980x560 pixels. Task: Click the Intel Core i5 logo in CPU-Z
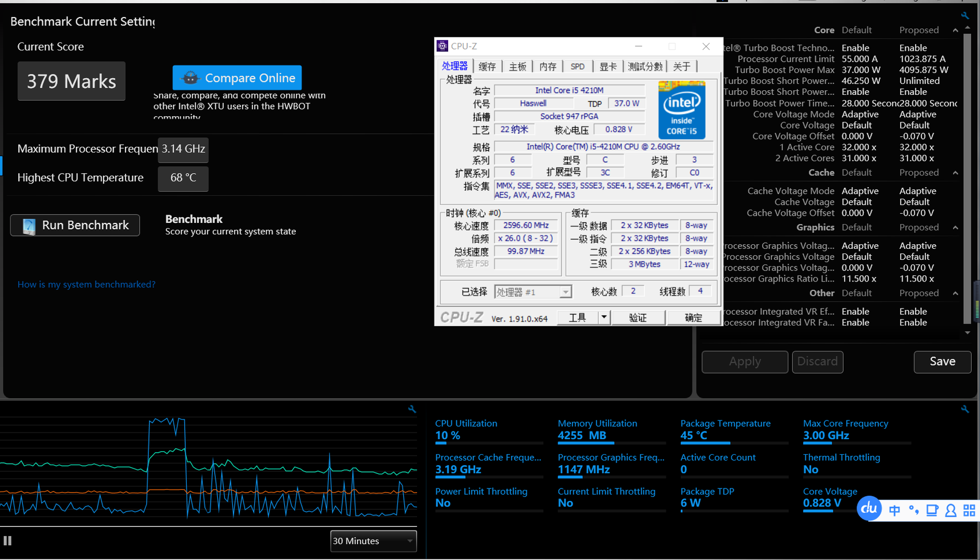pyautogui.click(x=682, y=109)
